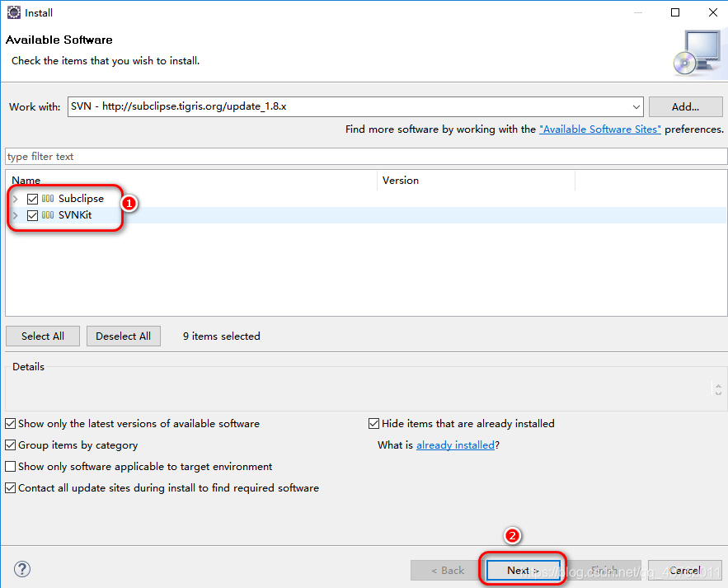Viewport: 728px width, 588px height.
Task: Open the help question mark icon
Action: [22, 569]
